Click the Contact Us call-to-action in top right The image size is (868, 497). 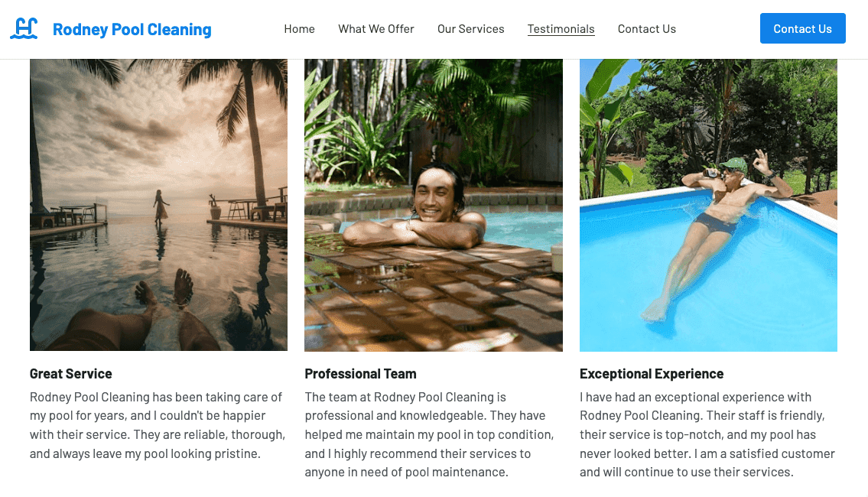(802, 28)
